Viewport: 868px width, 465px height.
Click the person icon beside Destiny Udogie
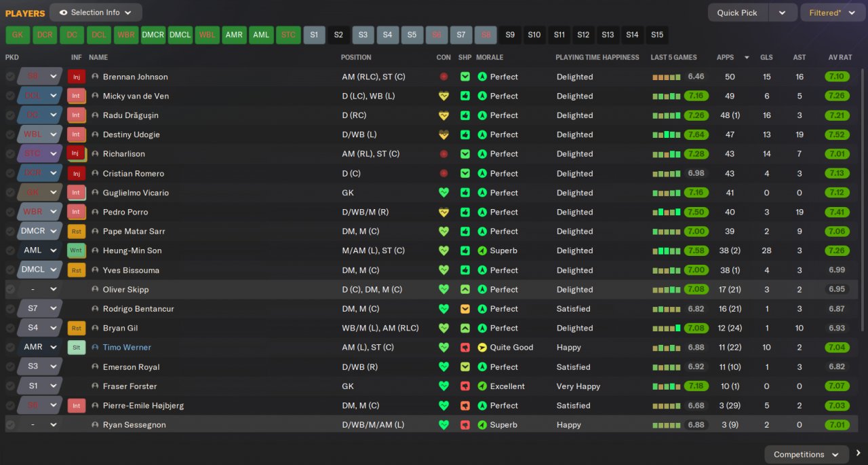point(95,134)
